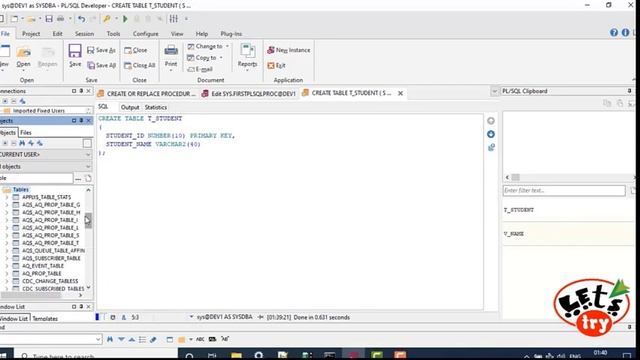The height and width of the screenshot is (360, 640).
Task: Toggle the ABC case match option
Action: 200,339
